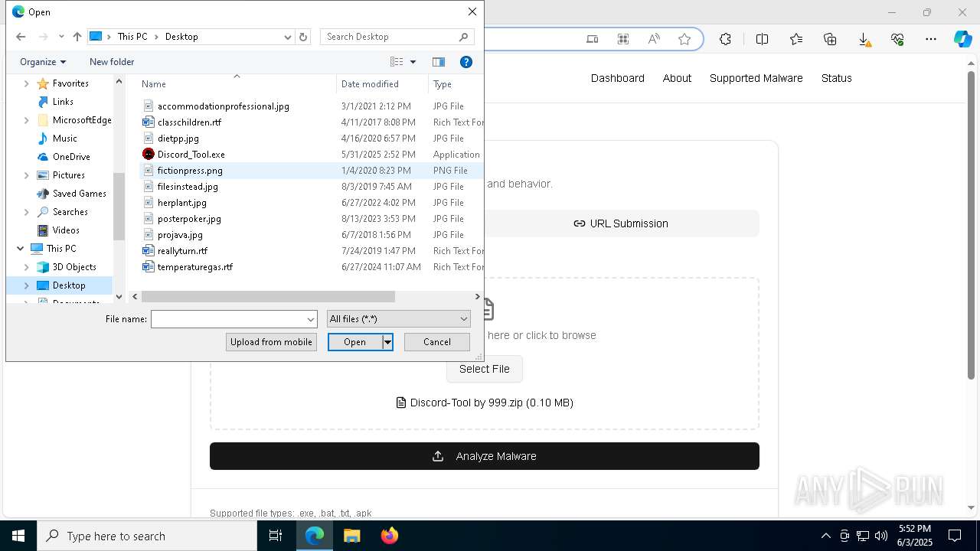Screen dimensions: 980x551
Task: Cancel the Open dialog
Action: tap(437, 342)
